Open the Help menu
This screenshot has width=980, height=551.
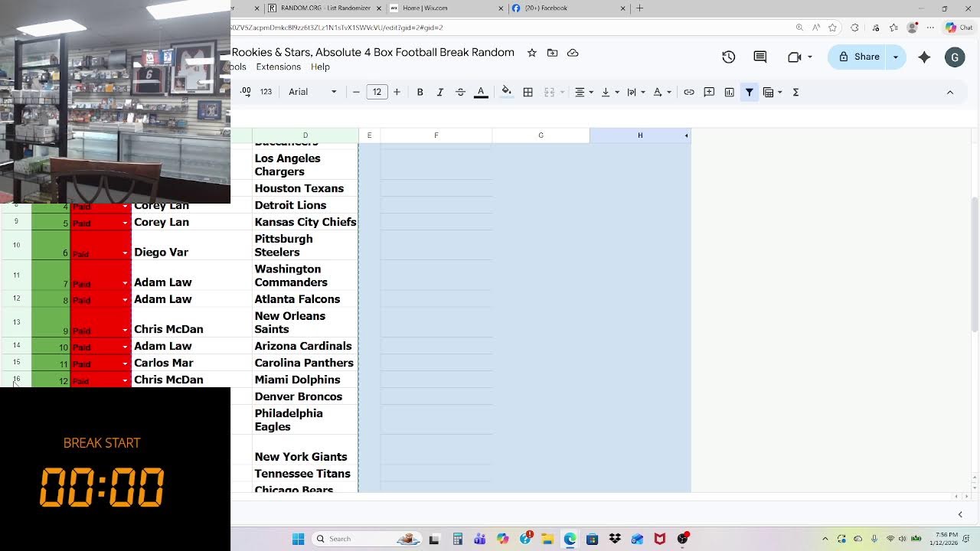tap(320, 67)
